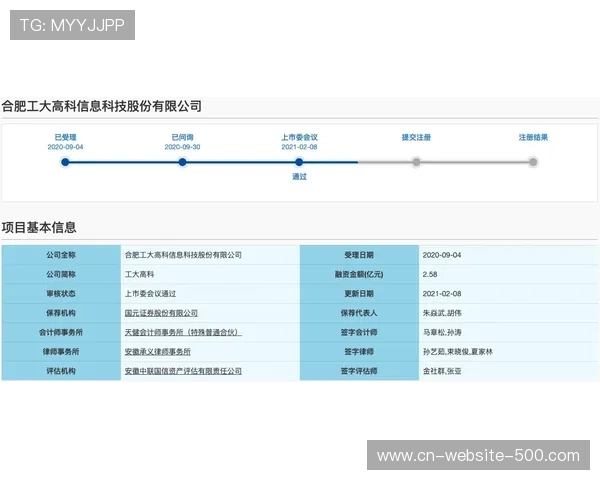
Task: Click the 公司全称 label cell
Action: (61, 255)
